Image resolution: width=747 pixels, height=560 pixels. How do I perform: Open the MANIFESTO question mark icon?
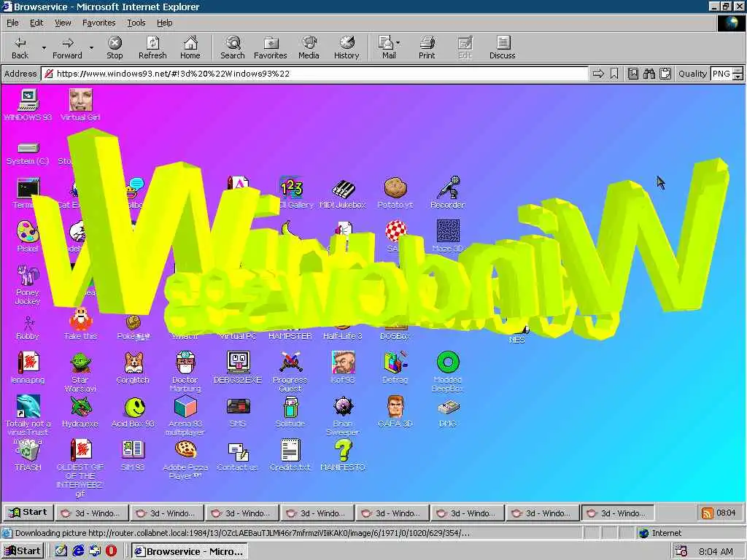tap(343, 455)
